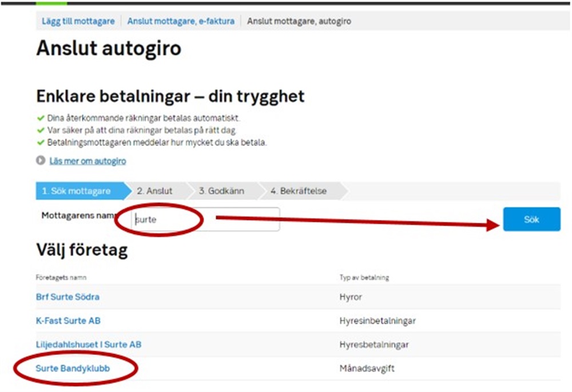572x392 pixels.
Task: Click the Betalningsmottagaren meddelar text line
Action: [157, 142]
